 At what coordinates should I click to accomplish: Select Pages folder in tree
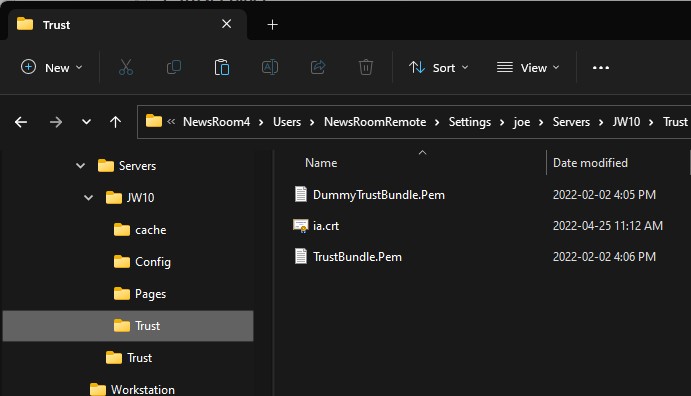point(140,294)
